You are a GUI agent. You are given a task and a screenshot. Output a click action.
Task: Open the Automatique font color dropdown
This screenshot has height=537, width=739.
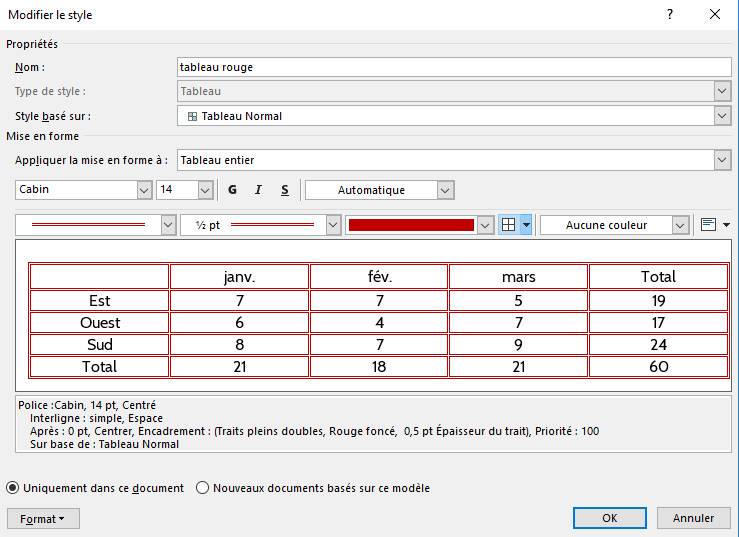click(x=445, y=190)
